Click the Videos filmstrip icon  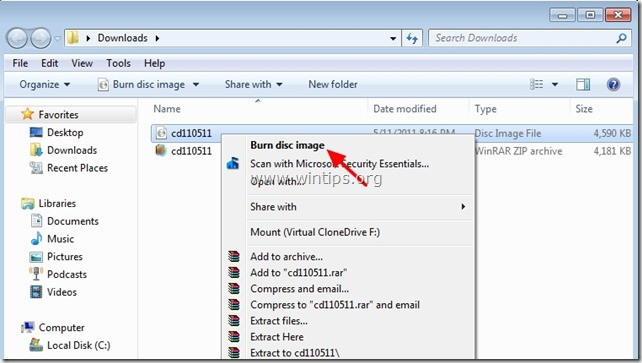pos(36,292)
